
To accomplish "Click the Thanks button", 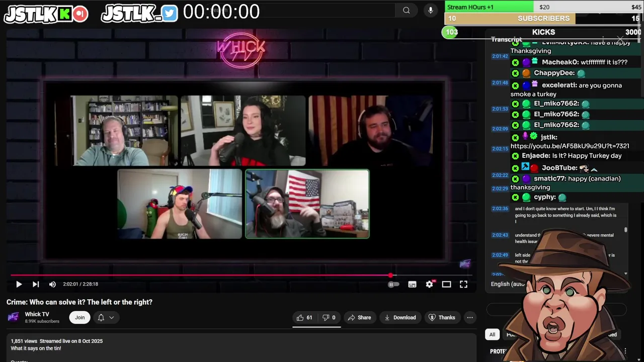I will [x=442, y=317].
